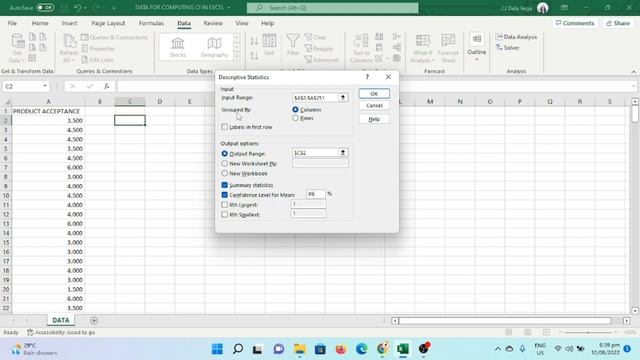Enable Labels in first row checkbox
The image size is (640, 360).
click(x=224, y=127)
